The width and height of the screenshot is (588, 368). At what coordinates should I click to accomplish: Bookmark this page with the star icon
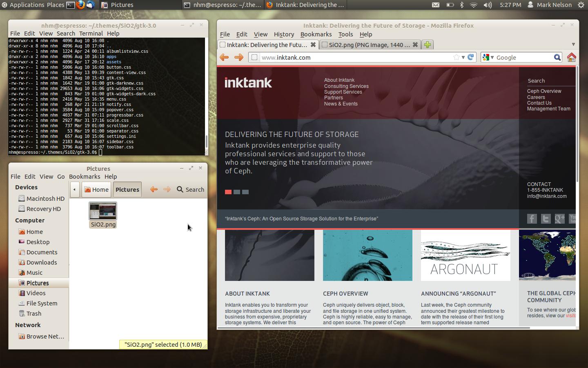point(456,57)
